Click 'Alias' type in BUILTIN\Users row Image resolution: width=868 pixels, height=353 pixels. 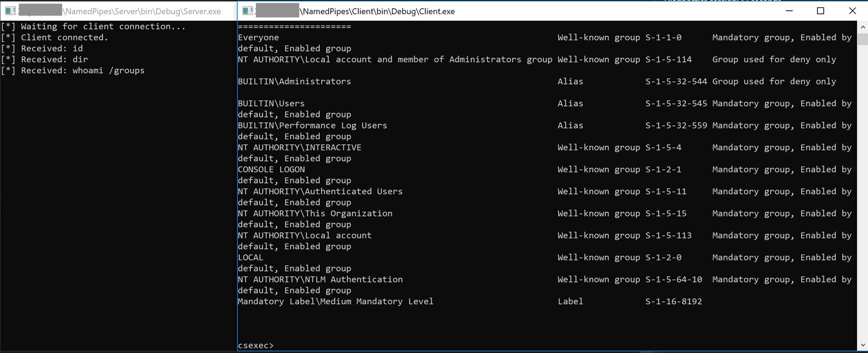pos(571,104)
